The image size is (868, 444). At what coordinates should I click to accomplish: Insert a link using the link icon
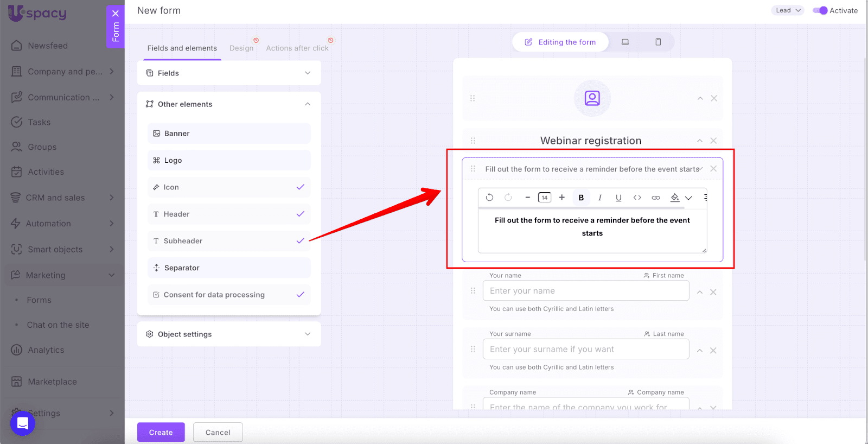(656, 198)
